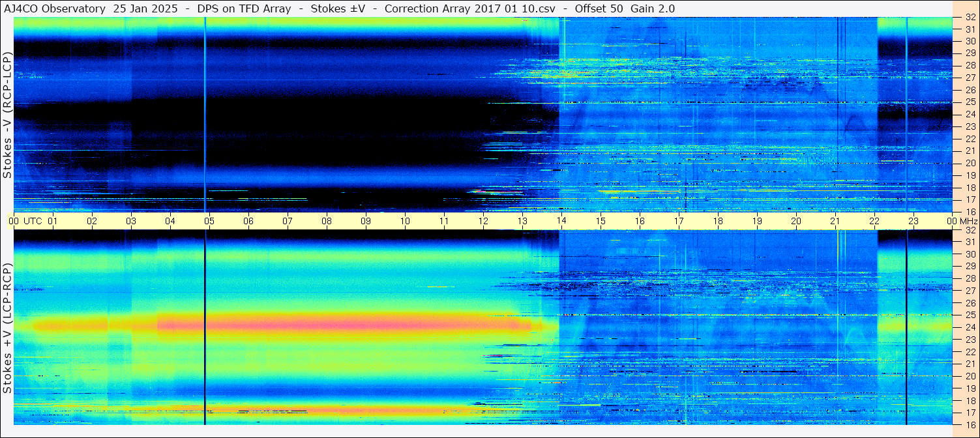Click the 15 hour mark on time axis
The height and width of the screenshot is (438, 980).
(x=601, y=221)
